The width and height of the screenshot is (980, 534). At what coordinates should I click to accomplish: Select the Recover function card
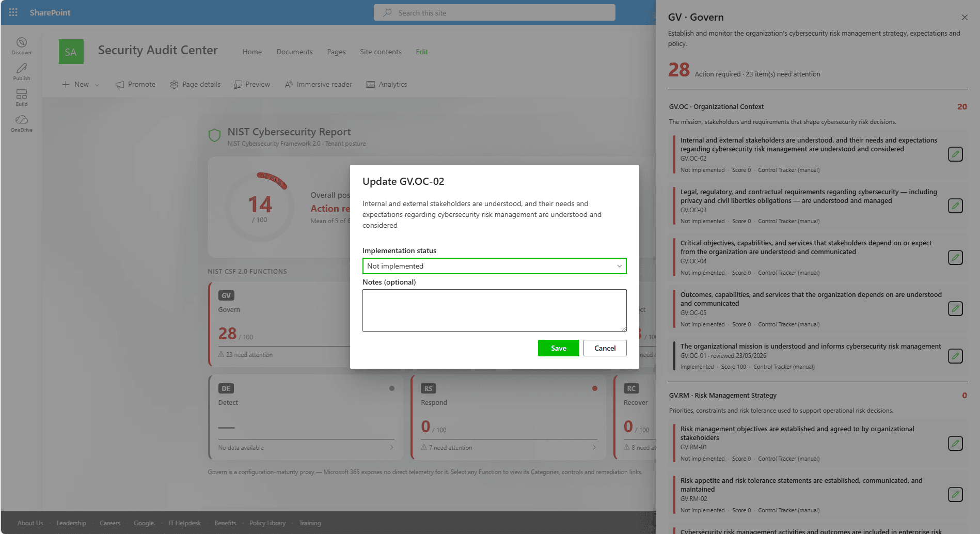point(635,417)
